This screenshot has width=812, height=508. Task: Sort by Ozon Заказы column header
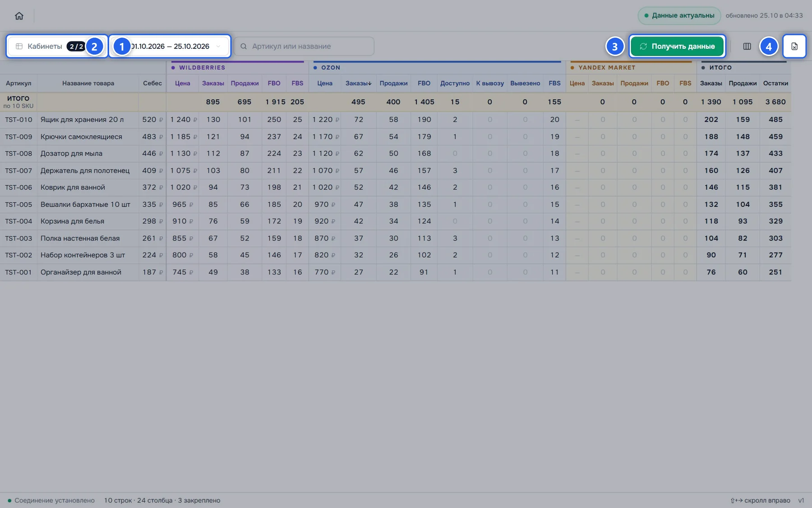[359, 83]
